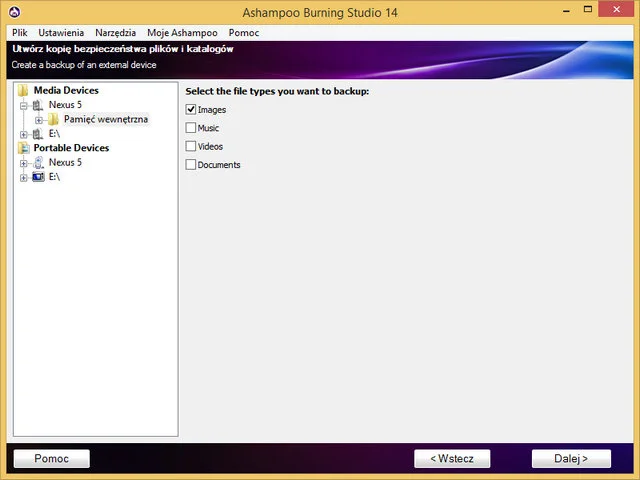Enable the Music file type checkbox
The height and width of the screenshot is (480, 640).
[191, 128]
